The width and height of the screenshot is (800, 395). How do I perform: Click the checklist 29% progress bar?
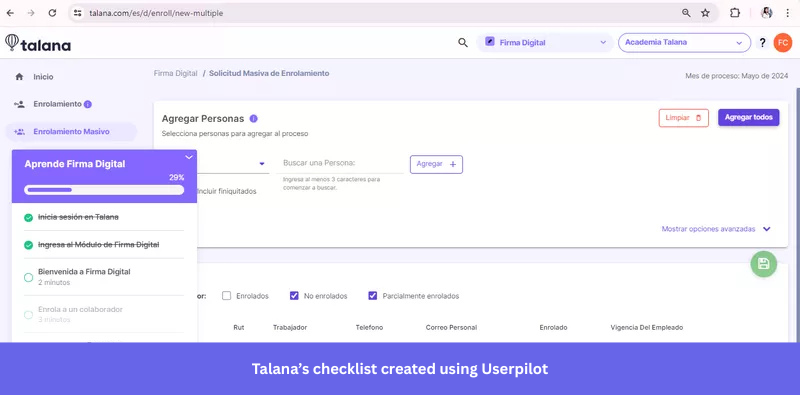(104, 190)
